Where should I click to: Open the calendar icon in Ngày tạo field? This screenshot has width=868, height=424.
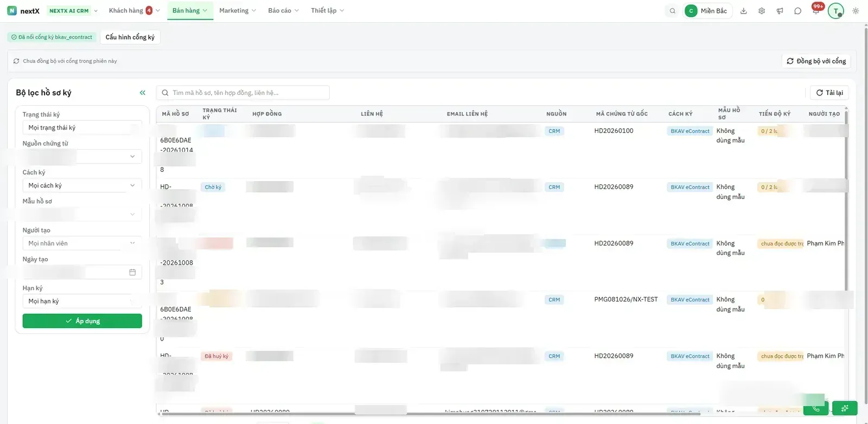click(x=132, y=272)
